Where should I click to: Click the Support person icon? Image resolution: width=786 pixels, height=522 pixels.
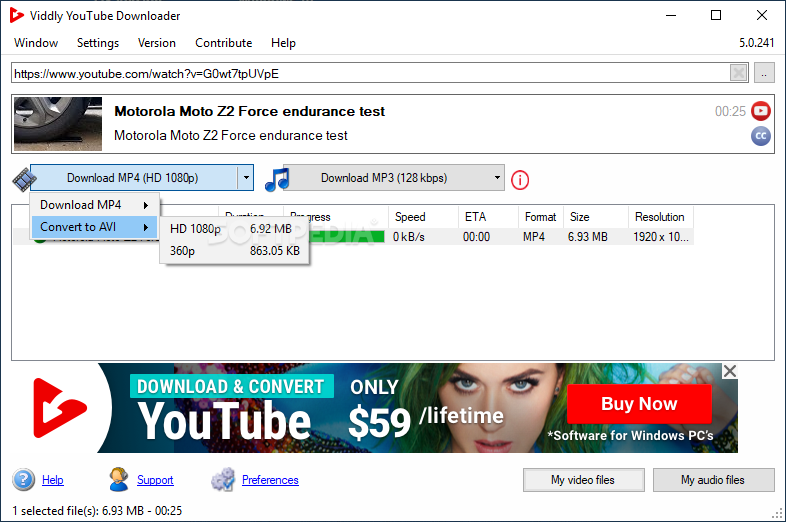[119, 480]
